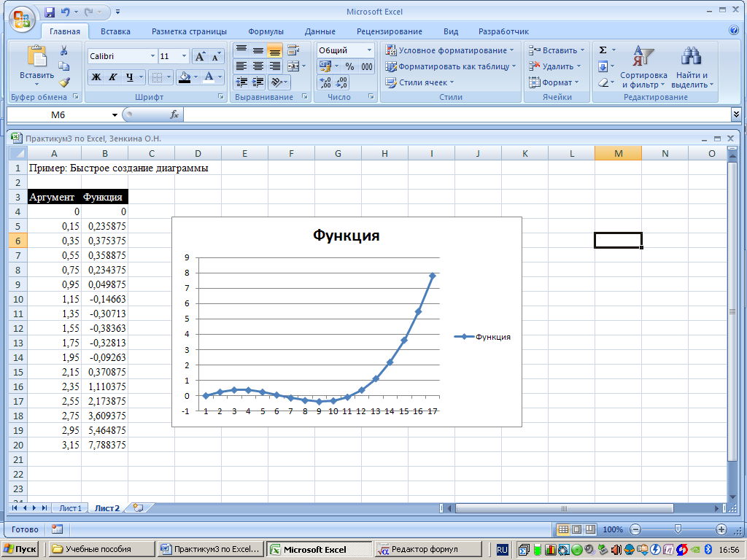
Task: Increase decimal places
Action: (x=325, y=83)
